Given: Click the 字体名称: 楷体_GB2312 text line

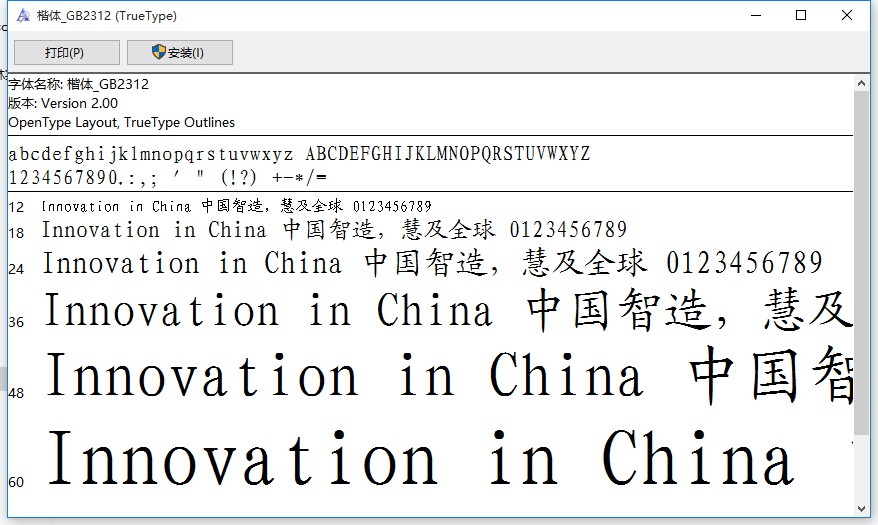Looking at the screenshot, I should point(79,85).
